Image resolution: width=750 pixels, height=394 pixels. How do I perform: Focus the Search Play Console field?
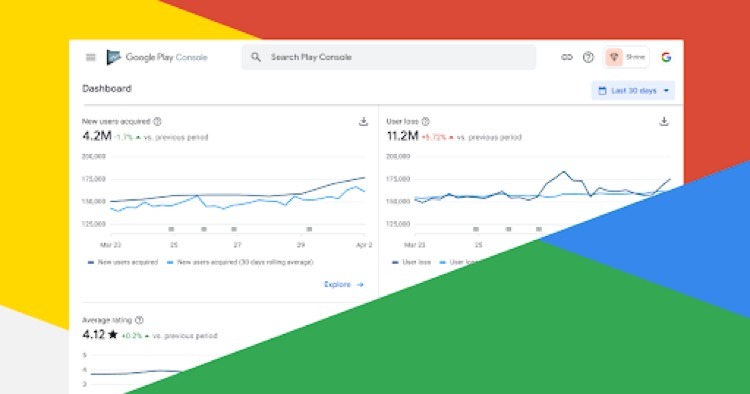pos(388,57)
